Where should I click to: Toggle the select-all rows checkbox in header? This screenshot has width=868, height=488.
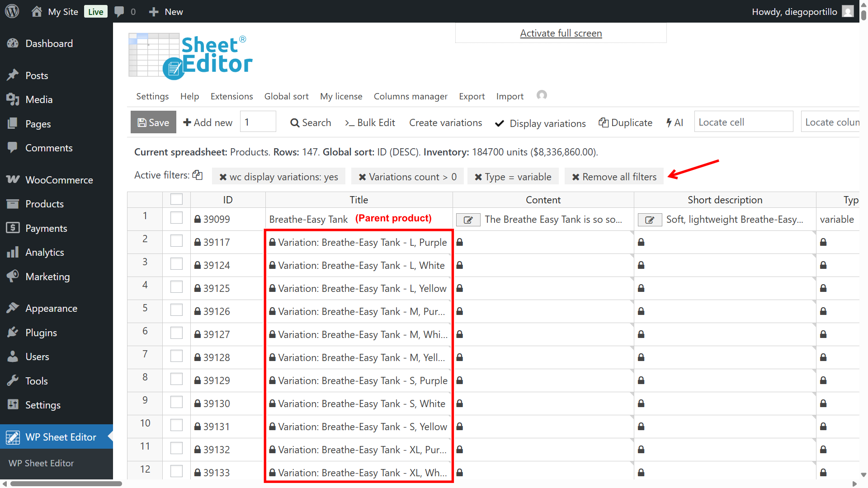click(x=176, y=199)
